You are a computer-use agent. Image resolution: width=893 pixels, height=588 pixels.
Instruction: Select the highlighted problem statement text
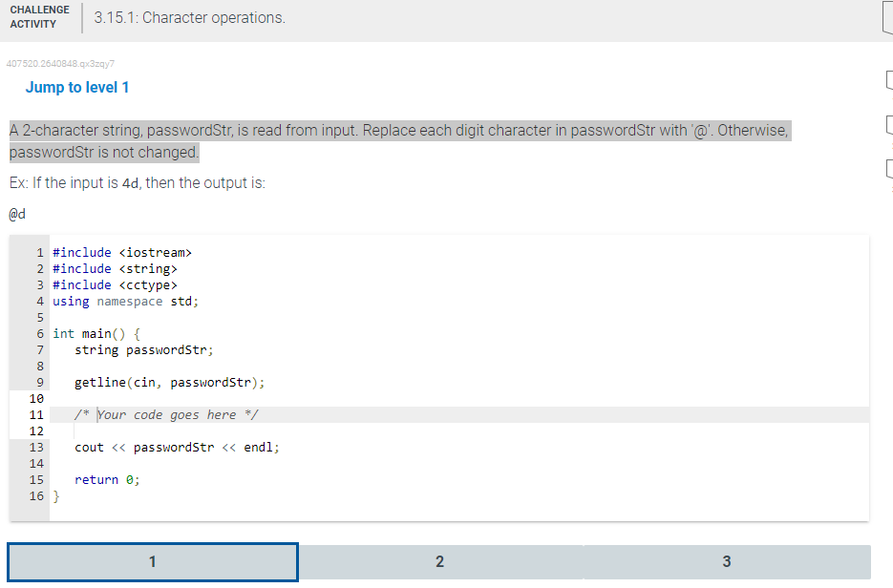coord(398,140)
